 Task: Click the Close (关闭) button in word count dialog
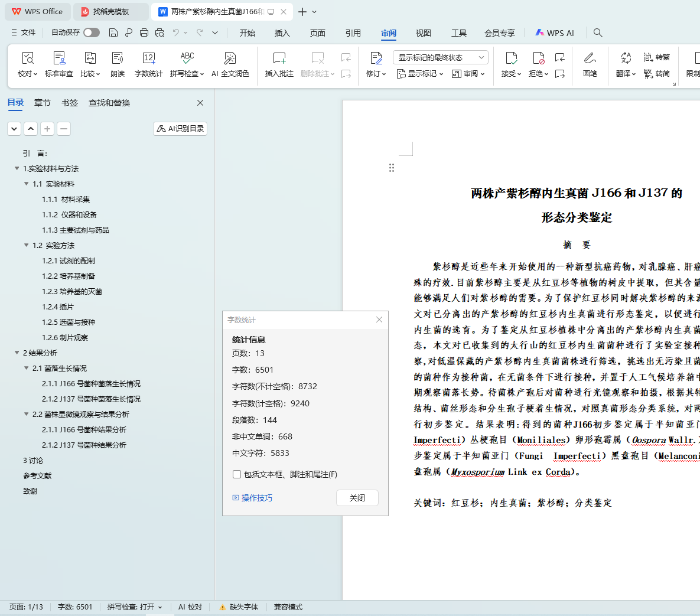click(x=357, y=498)
